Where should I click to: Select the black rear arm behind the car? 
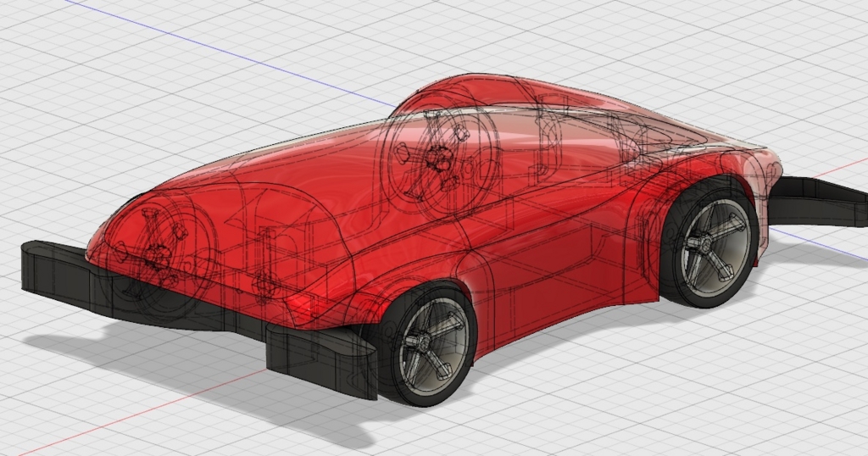tap(818, 200)
